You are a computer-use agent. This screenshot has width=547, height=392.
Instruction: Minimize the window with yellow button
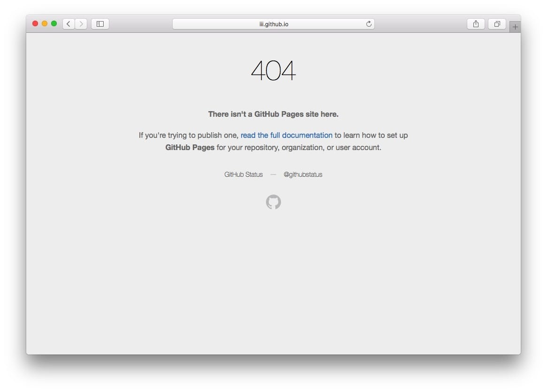click(x=45, y=23)
